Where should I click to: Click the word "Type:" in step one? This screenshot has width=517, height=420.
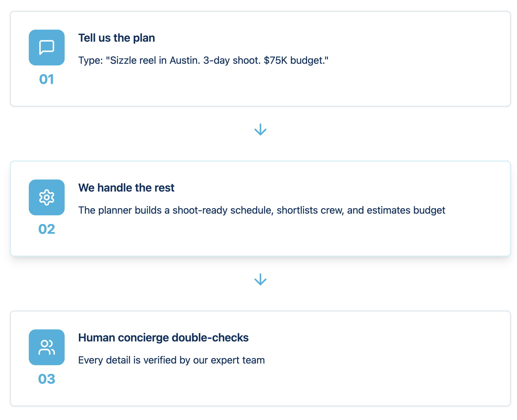coord(91,60)
